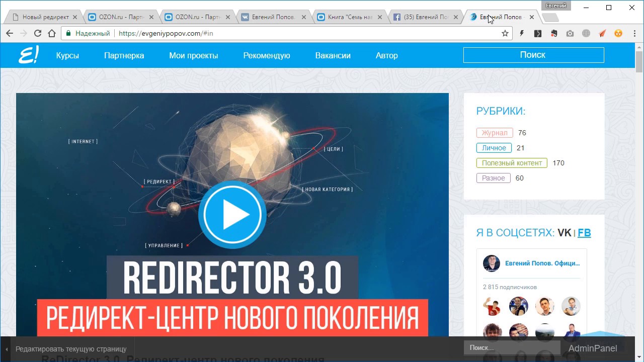Open the Evernote elephant extension
This screenshot has width=644, height=362.
point(554,33)
